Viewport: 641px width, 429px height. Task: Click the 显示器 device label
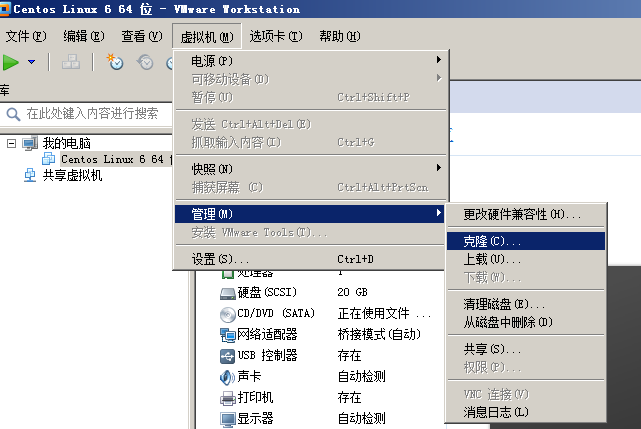[x=256, y=418]
